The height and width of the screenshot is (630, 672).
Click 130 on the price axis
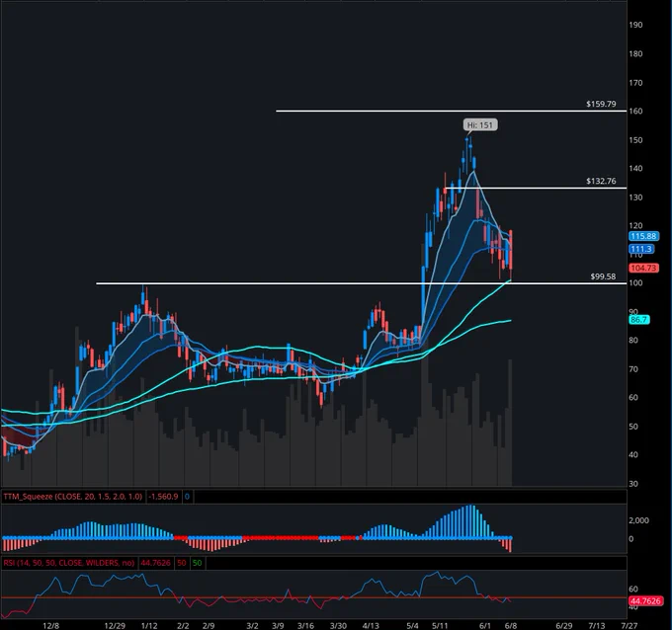click(x=635, y=197)
